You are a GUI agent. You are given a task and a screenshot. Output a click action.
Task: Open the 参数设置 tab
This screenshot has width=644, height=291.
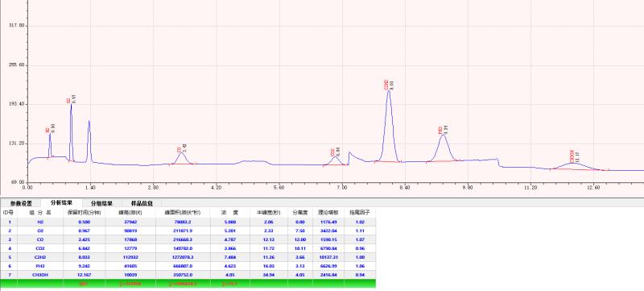point(21,203)
